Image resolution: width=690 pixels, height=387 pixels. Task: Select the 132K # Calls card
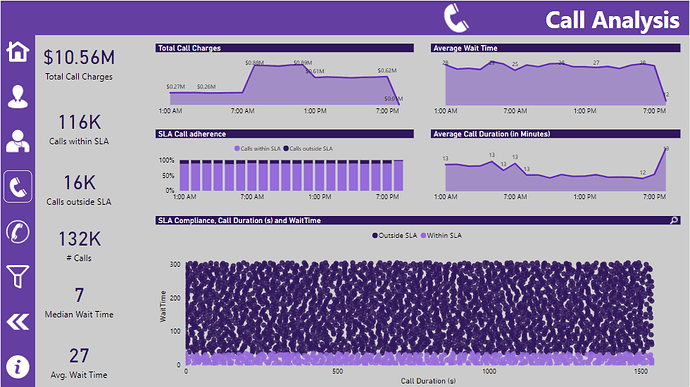click(x=79, y=246)
